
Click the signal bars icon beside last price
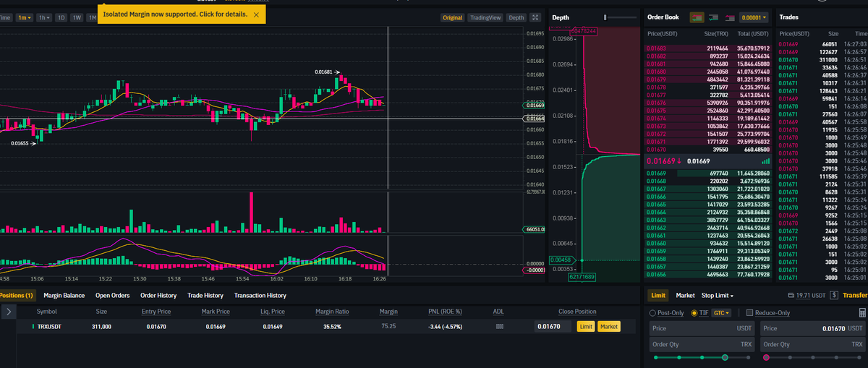pyautogui.click(x=766, y=161)
